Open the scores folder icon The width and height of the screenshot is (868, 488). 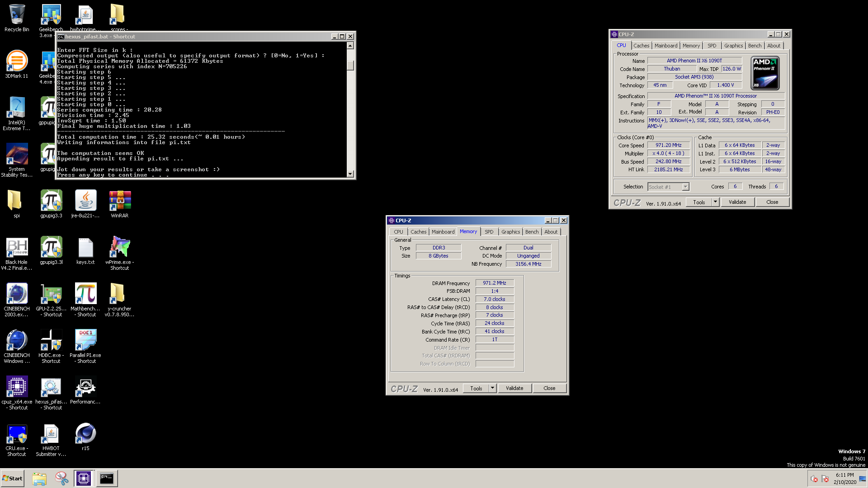[x=118, y=18]
